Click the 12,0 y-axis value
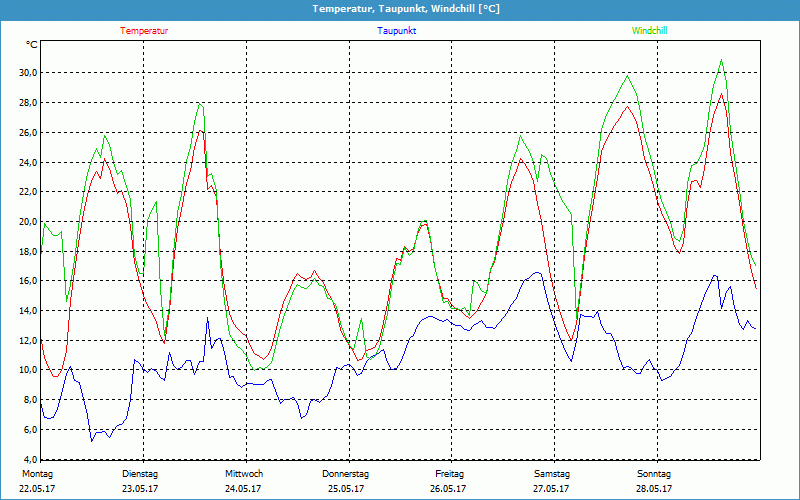800x500 pixels. pyautogui.click(x=29, y=340)
